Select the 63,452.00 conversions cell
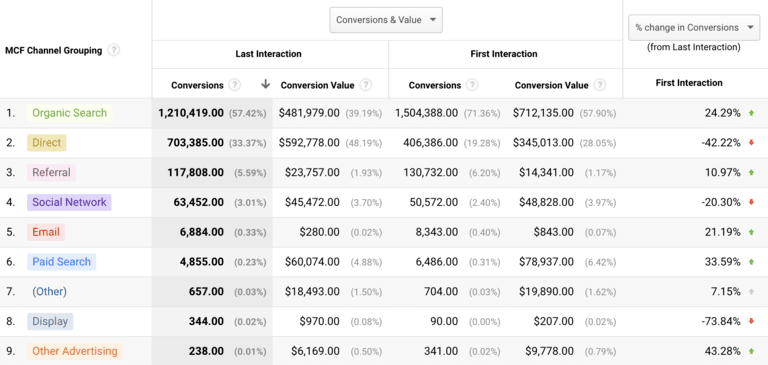 tap(199, 202)
